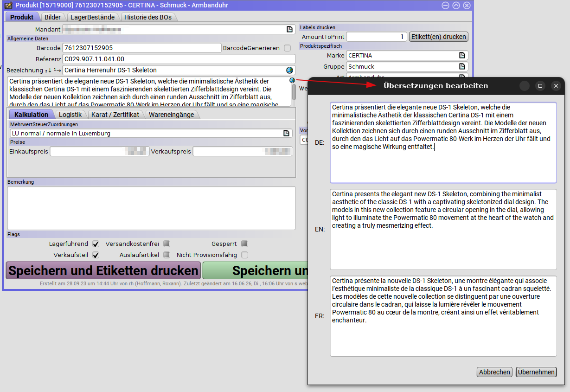
Task: Click the description text area scrollbar
Action: [294, 92]
